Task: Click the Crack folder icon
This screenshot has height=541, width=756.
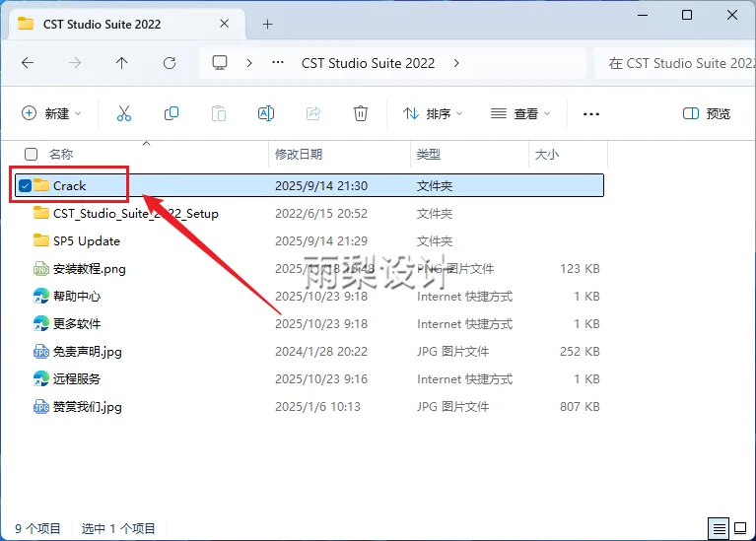Action: coord(41,185)
